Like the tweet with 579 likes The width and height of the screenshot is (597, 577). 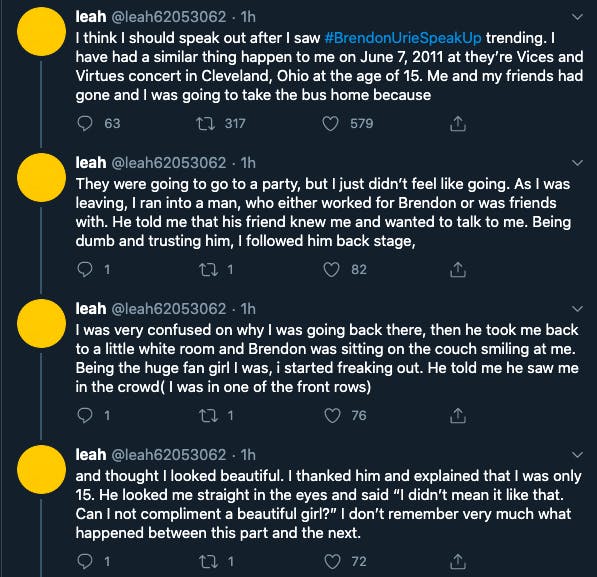tap(330, 123)
